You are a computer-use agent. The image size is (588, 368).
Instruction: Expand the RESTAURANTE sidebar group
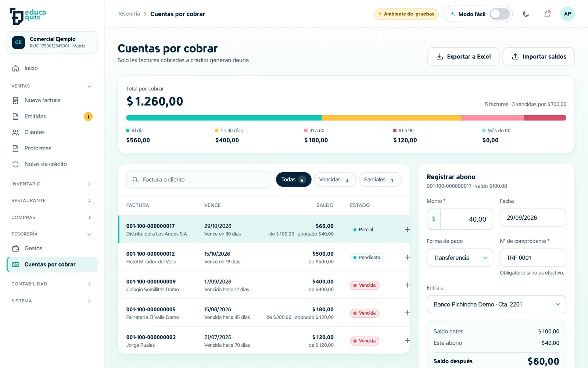[x=52, y=201]
